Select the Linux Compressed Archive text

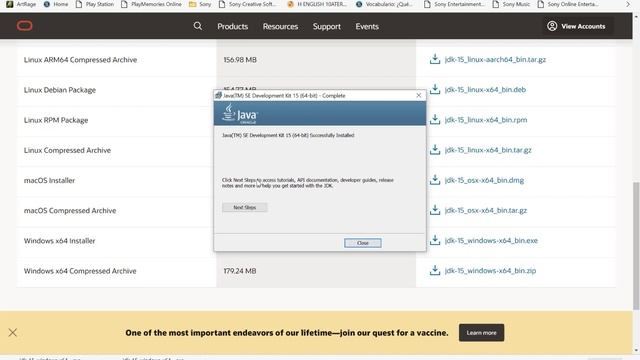pos(67,150)
